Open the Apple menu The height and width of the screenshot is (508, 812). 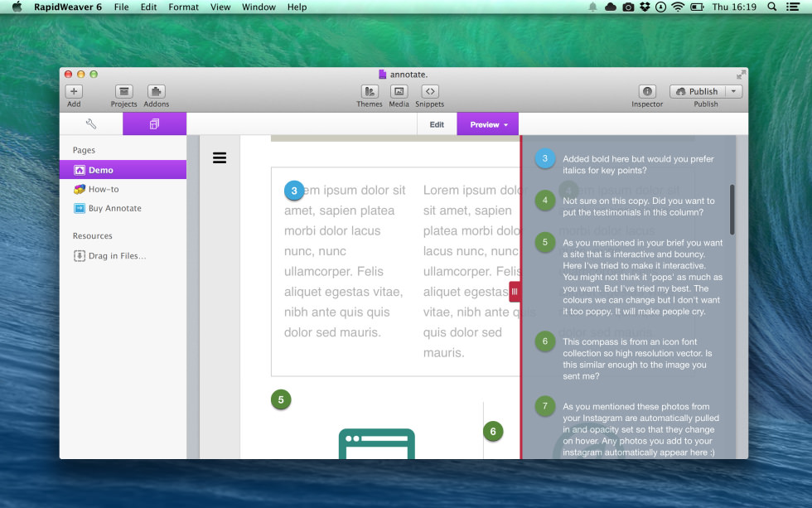(x=17, y=7)
